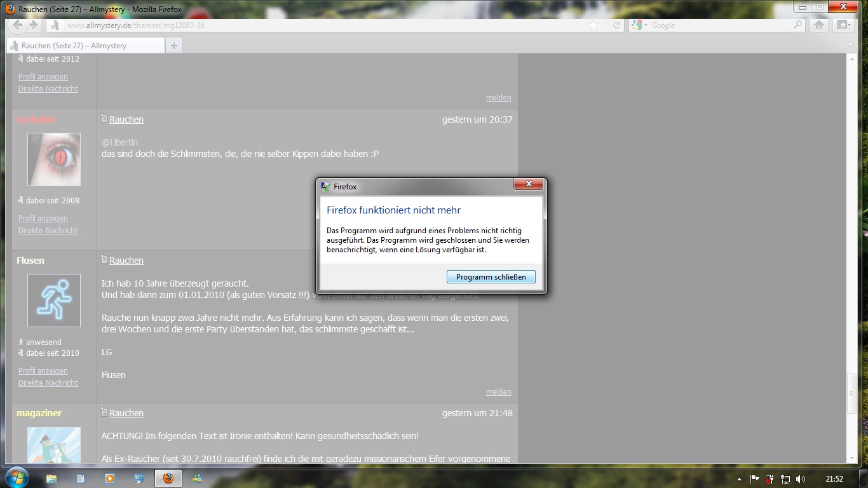Click the scrollbar down arrow

coord(852,457)
